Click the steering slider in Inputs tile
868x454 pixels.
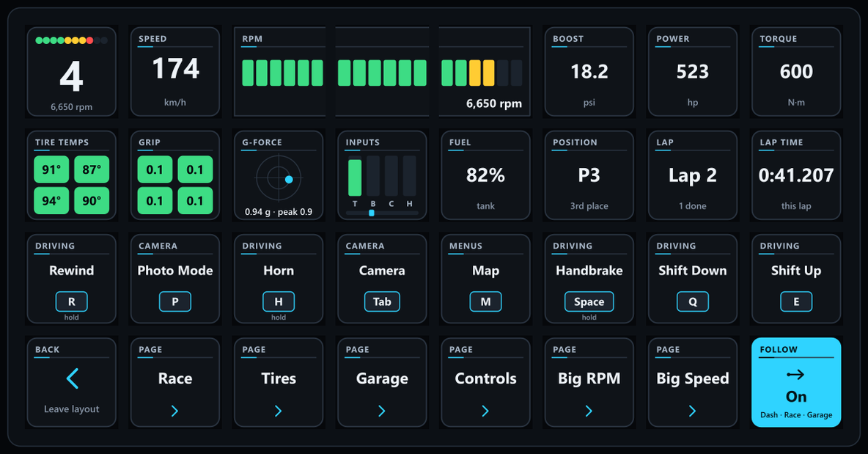point(382,213)
